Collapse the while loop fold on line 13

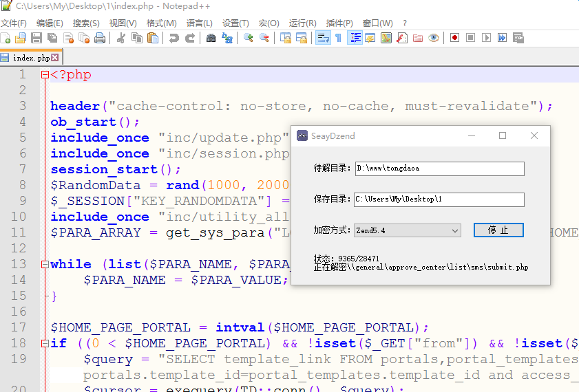click(45, 264)
